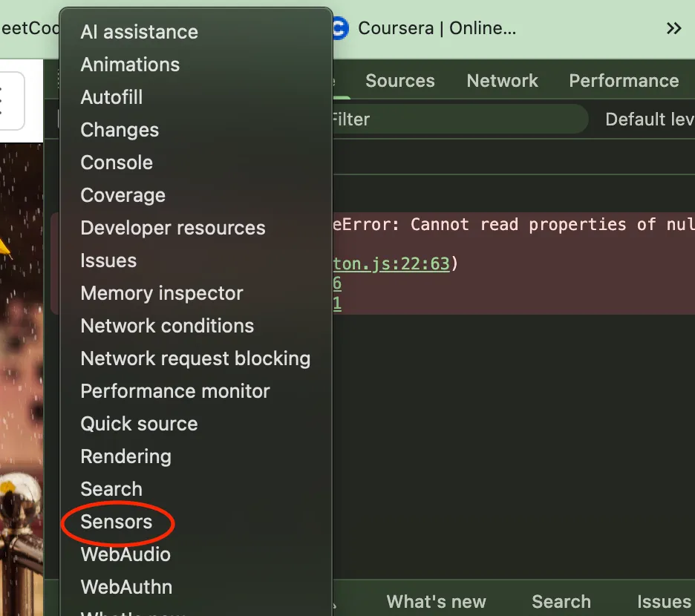Switch to the Network tab
Screen dimensions: 695x616
click(502, 81)
